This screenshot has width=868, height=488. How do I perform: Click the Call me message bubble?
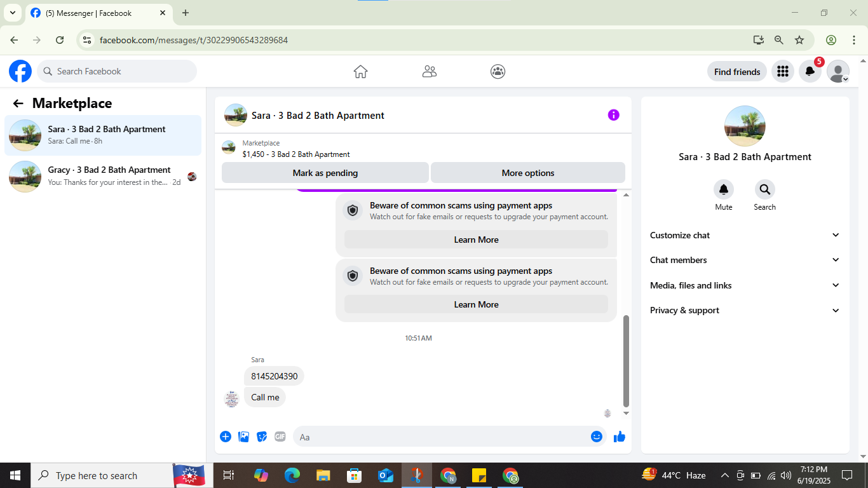tap(265, 397)
